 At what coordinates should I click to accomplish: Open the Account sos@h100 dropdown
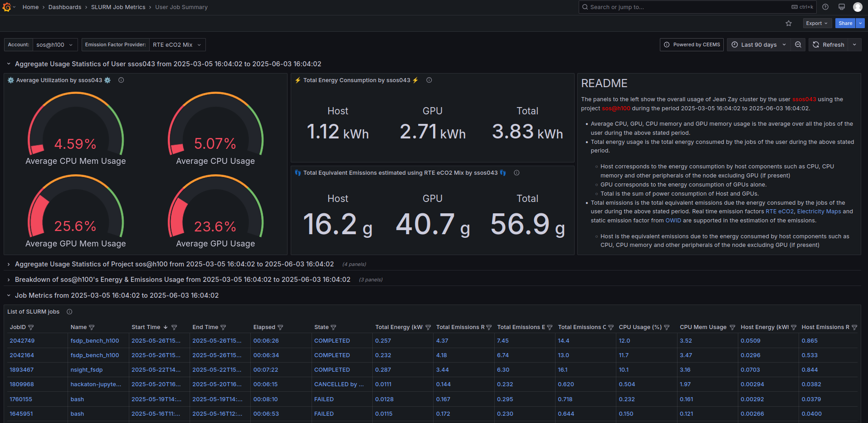[54, 44]
